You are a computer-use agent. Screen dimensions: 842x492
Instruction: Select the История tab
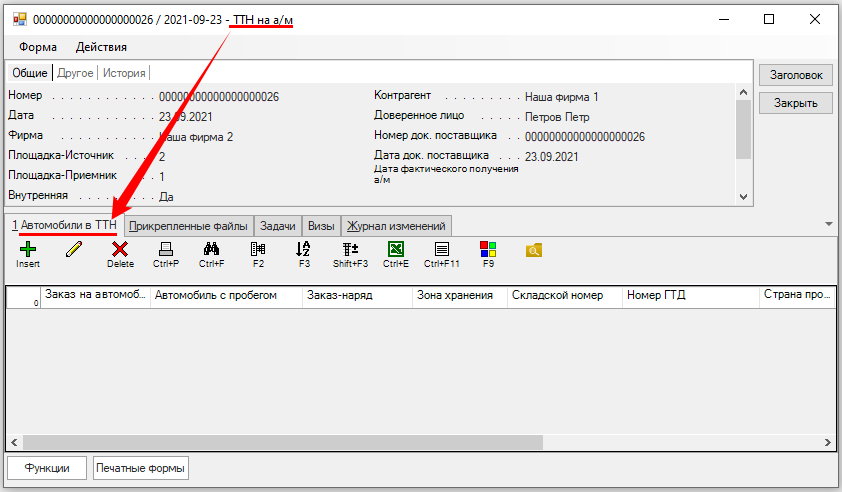124,73
